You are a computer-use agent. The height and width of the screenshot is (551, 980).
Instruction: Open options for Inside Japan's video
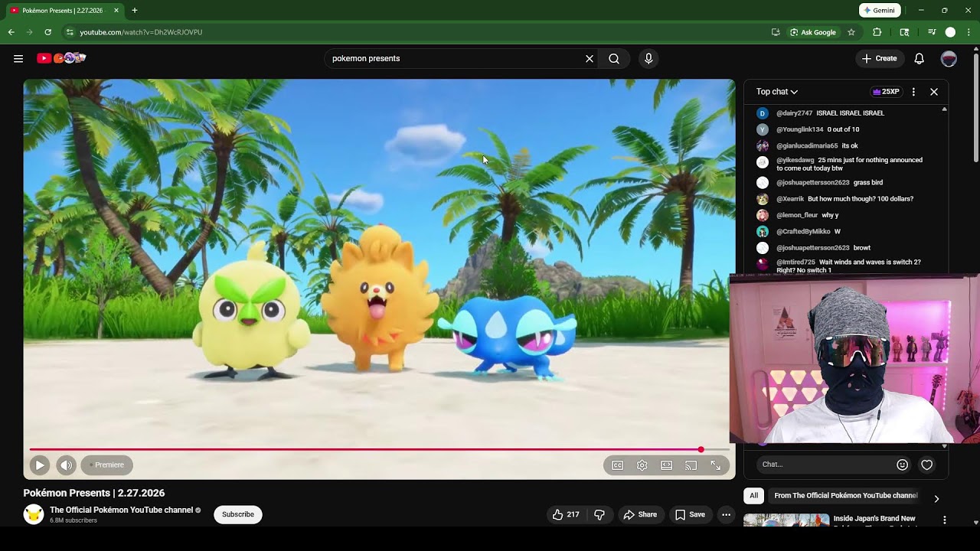(x=945, y=520)
